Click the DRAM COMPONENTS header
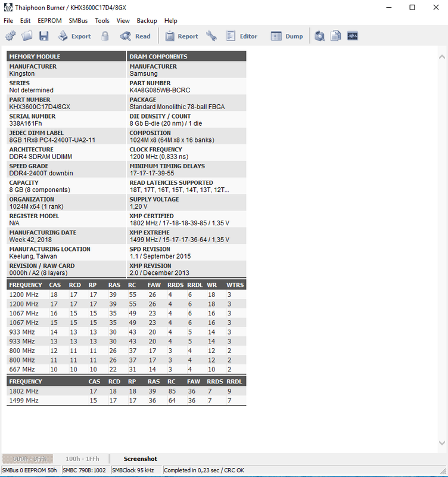Viewport: 448px width, 477px height. (x=186, y=56)
